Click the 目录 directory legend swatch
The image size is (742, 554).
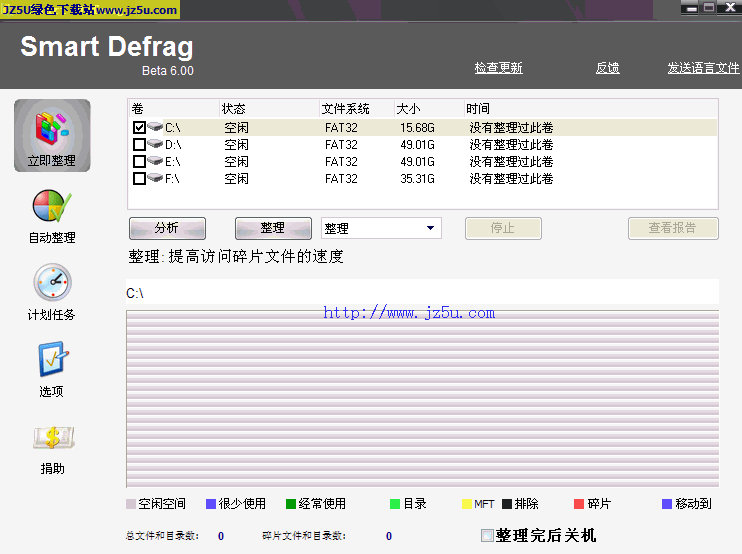395,504
